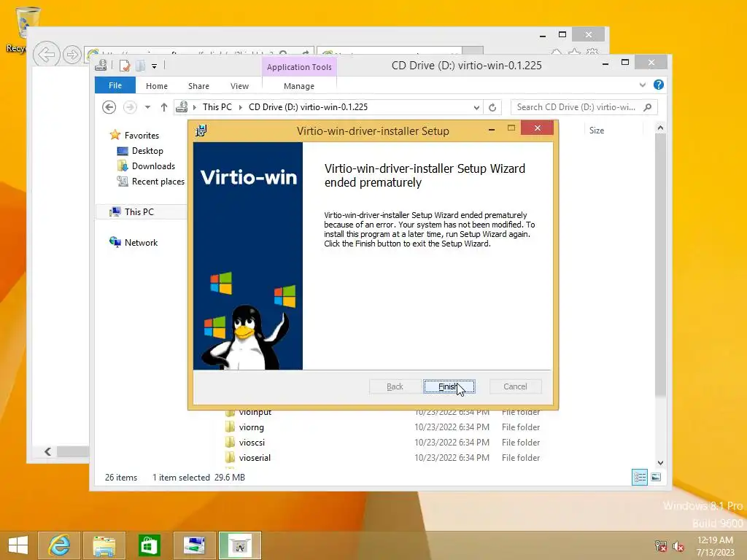Refresh the current folder view
This screenshot has height=560, width=747.
tap(492, 108)
